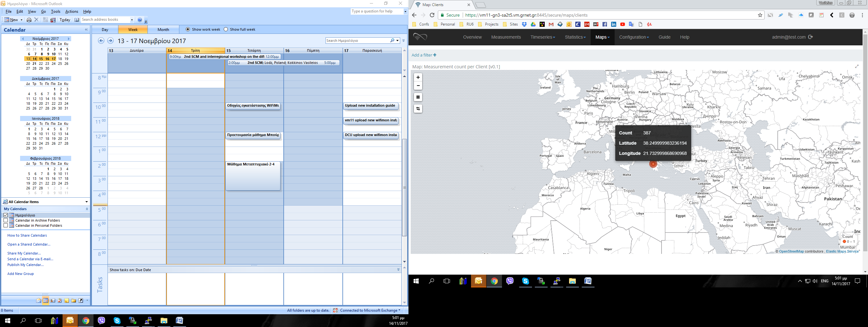
Task: Open Search Ημερολόγιο options dropdown arrow
Action: [398, 41]
